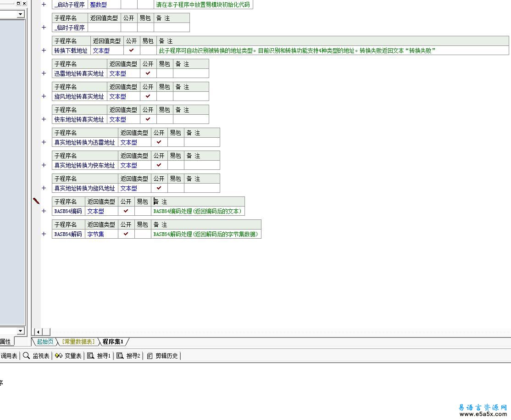The height and width of the screenshot is (420, 511).
Task: Click the red pen marker beside BASE64编码
Action: [x=37, y=201]
